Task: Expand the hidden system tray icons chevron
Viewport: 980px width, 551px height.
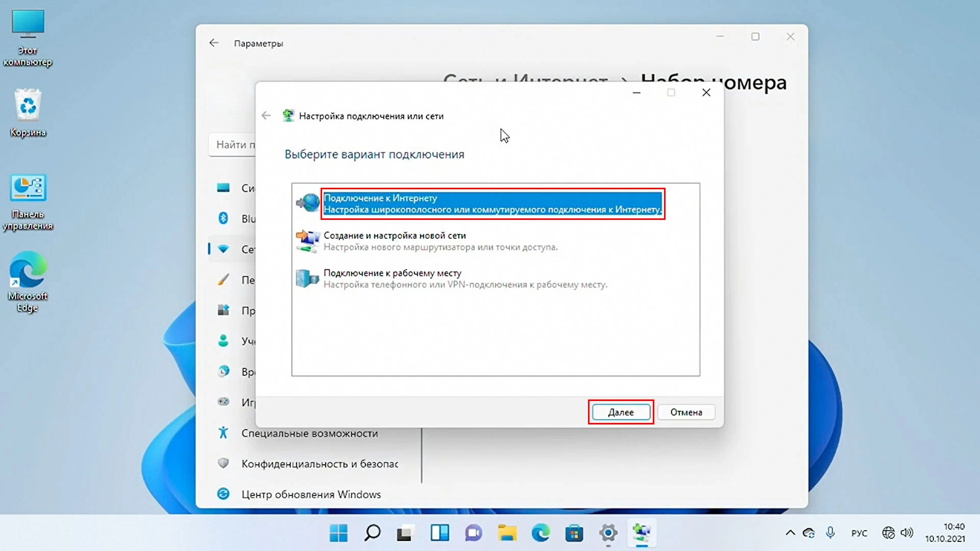Action: (790, 533)
